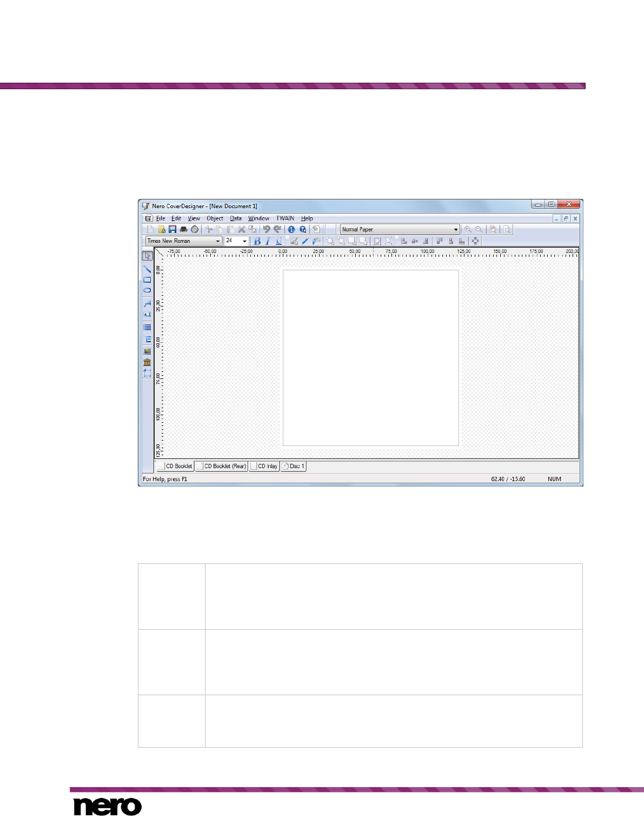Click the document control icon left of File

point(149,218)
